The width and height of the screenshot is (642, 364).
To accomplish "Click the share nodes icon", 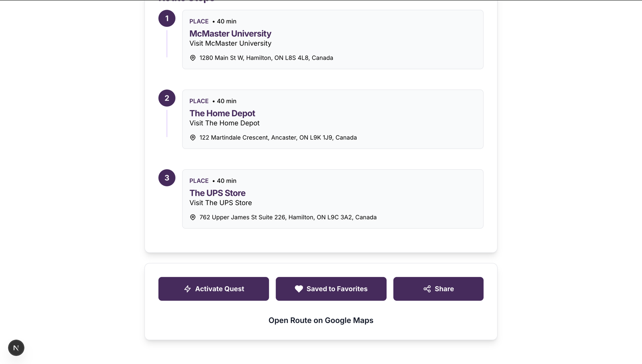I will [x=427, y=289].
